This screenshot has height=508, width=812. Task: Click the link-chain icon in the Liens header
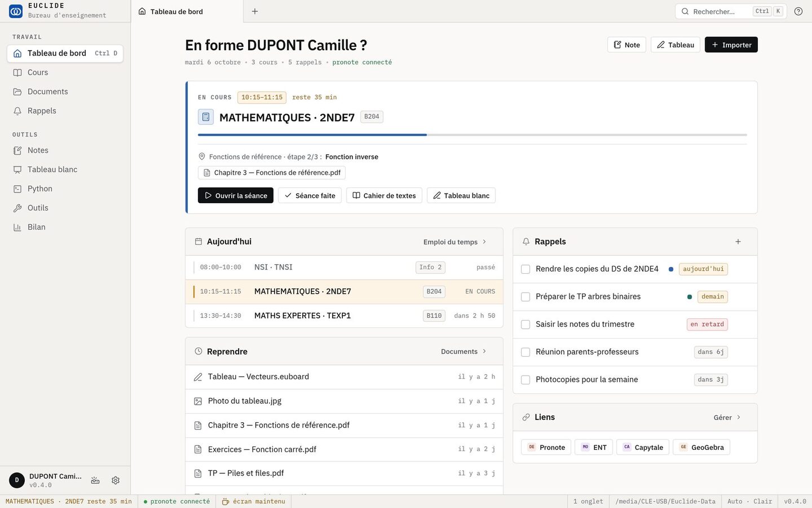click(x=526, y=417)
